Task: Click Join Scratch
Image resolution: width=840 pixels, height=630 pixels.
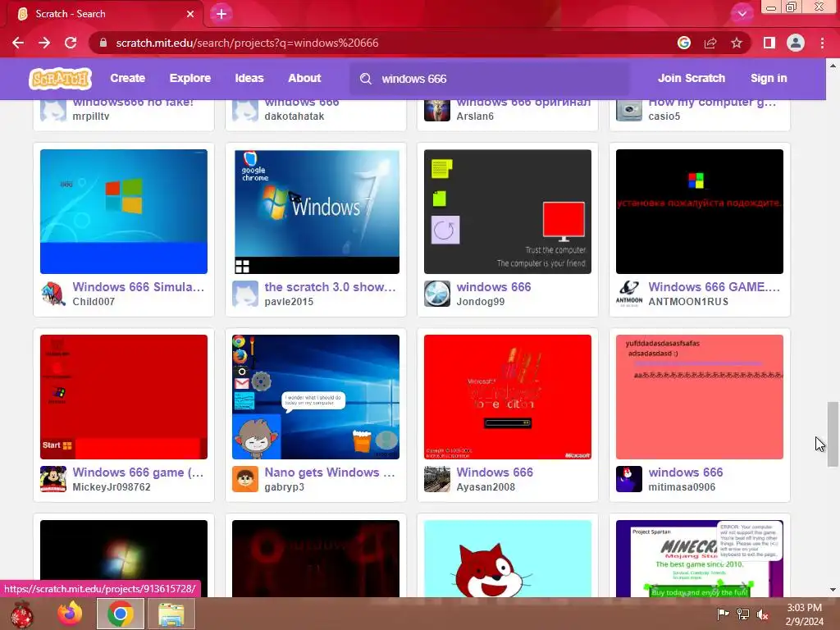Action: (x=691, y=78)
